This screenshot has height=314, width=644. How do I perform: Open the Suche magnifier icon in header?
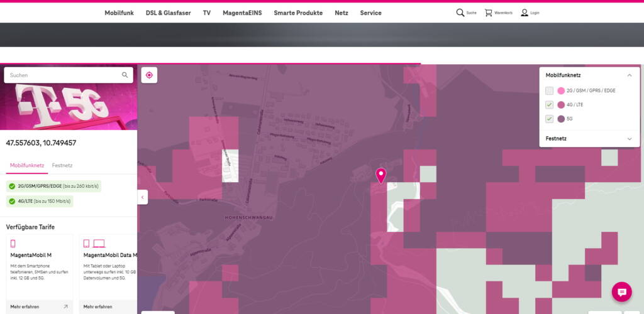(x=460, y=13)
